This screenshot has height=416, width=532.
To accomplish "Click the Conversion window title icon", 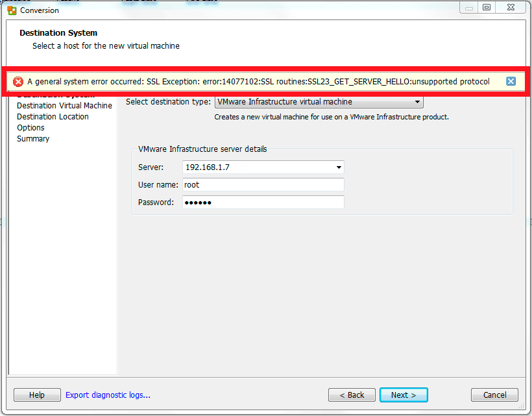I will coord(12,10).
